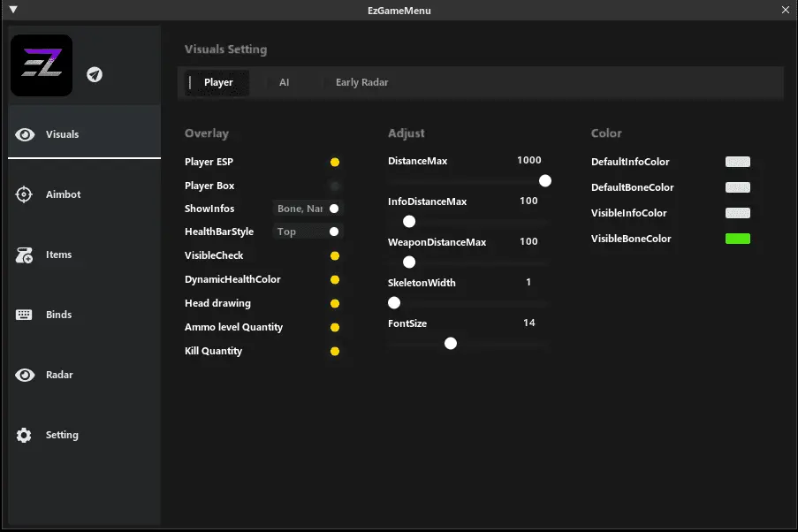Screen dimensions: 798x532
Task: Open the ShowInfos dropdown
Action: (x=300, y=209)
